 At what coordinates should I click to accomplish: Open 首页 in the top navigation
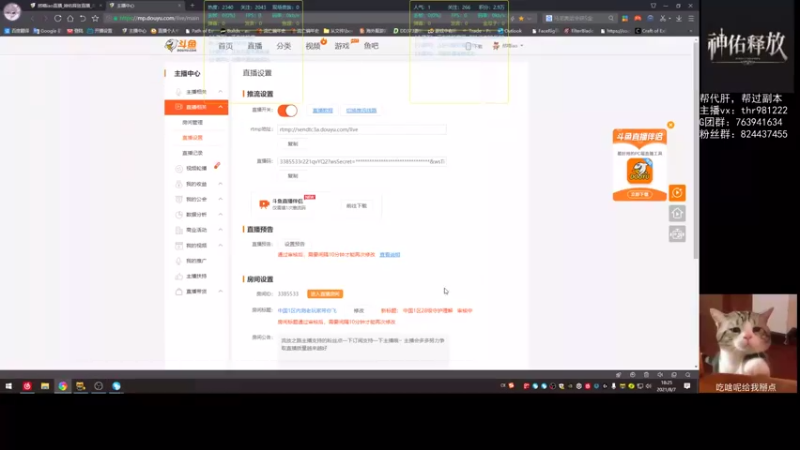[x=226, y=46]
